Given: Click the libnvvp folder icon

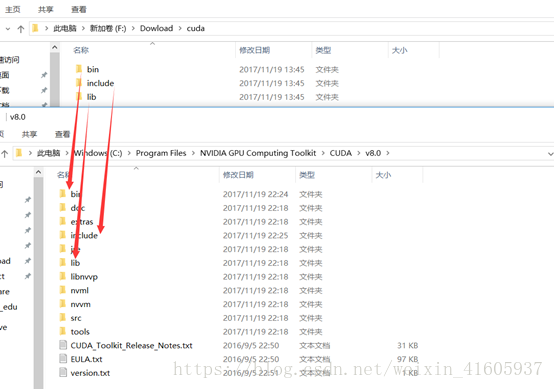Looking at the screenshot, I should pos(63,276).
